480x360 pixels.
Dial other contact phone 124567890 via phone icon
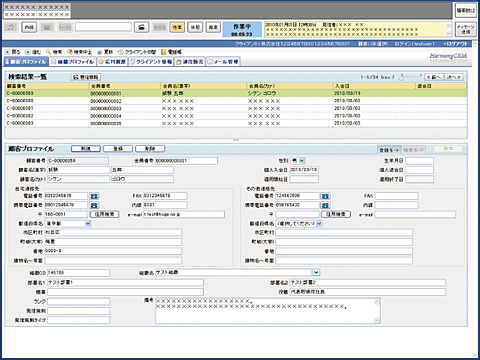click(325, 196)
